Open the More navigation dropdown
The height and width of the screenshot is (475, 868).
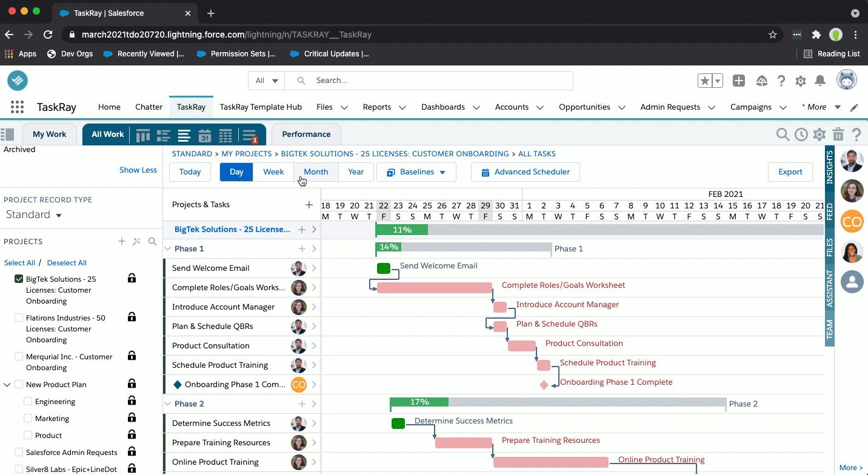click(x=821, y=107)
